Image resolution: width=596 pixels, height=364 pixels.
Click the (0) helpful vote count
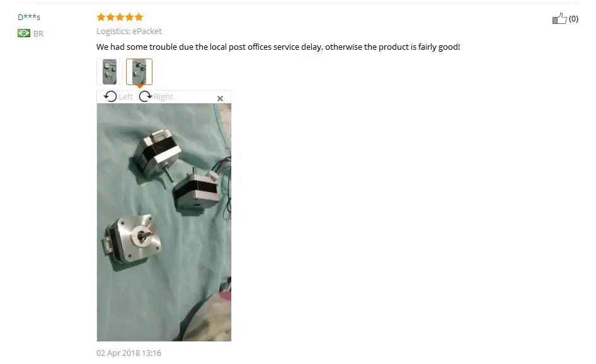coord(573,19)
